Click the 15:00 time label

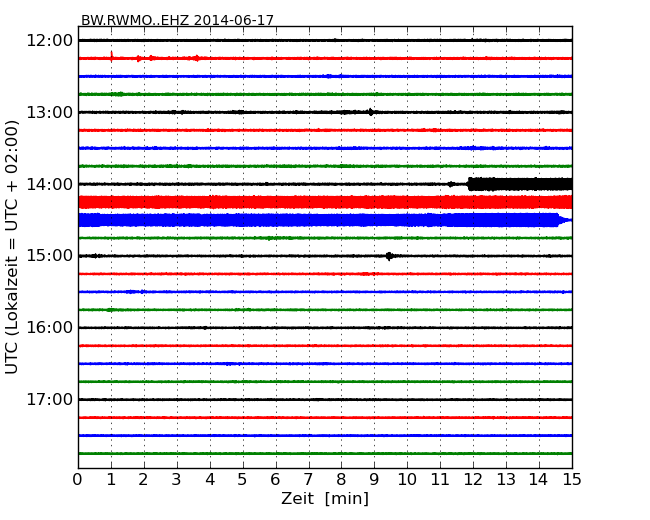point(50,255)
